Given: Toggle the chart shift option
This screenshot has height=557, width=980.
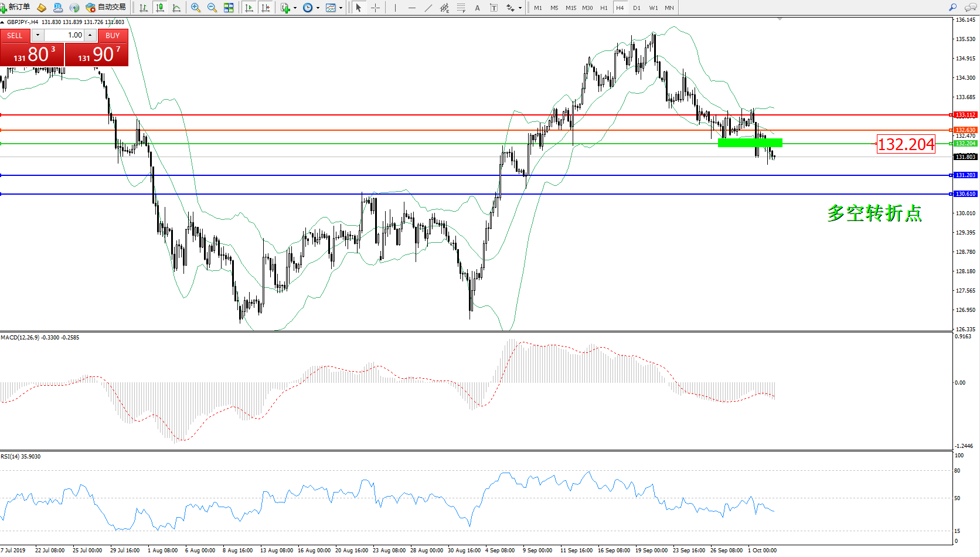Looking at the screenshot, I should pos(266,8).
